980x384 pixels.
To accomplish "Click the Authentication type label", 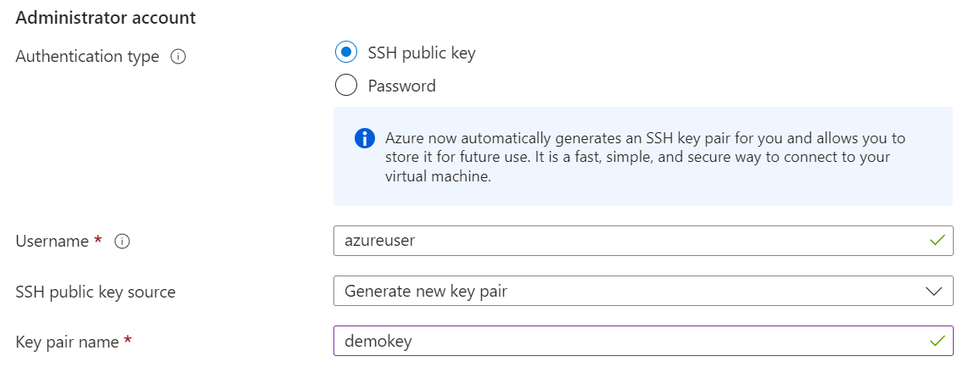I will [x=87, y=57].
